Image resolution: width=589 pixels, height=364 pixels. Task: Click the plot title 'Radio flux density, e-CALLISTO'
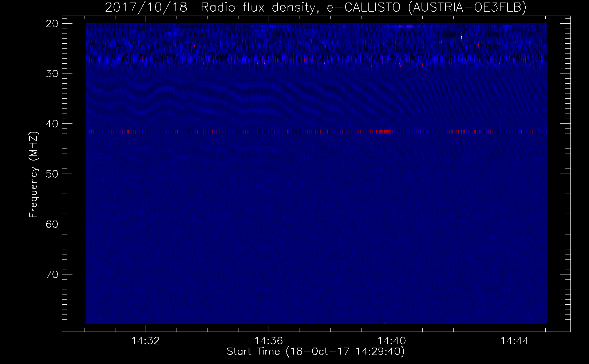coord(301,8)
